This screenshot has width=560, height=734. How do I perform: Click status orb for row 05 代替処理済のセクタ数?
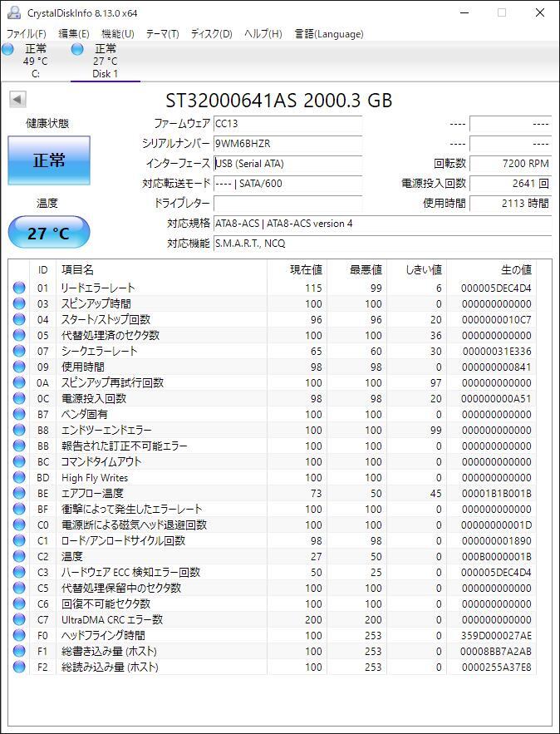pyautogui.click(x=19, y=335)
